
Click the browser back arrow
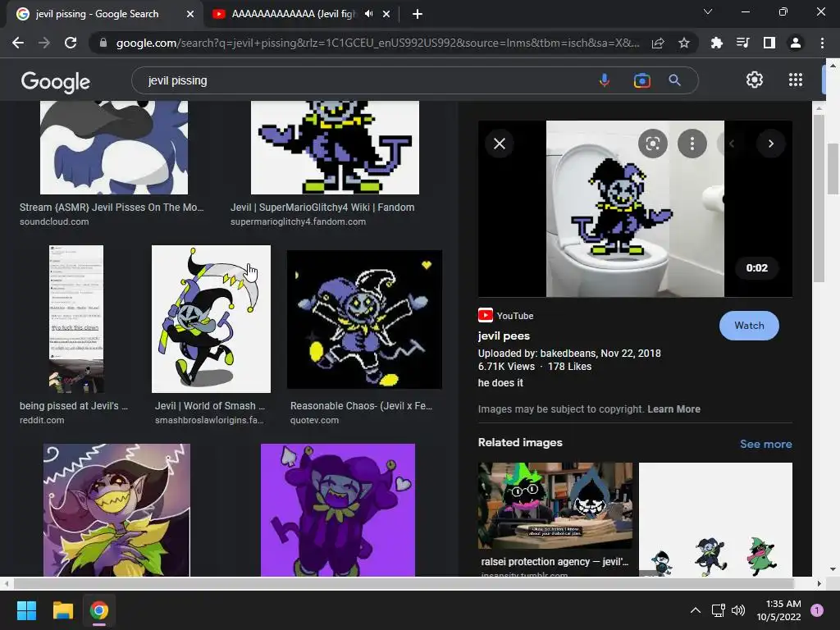[x=18, y=43]
